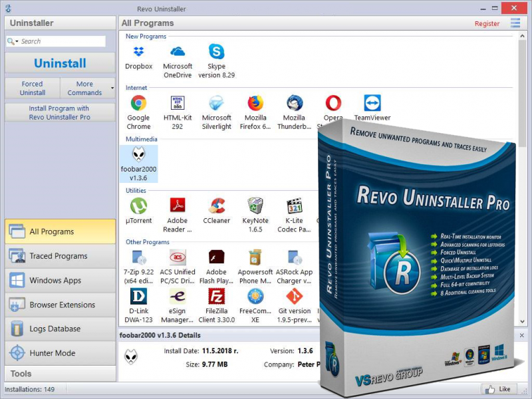Viewport: 532px width, 399px height.
Task: Select Mozilla Firefox program icon
Action: [x=255, y=103]
